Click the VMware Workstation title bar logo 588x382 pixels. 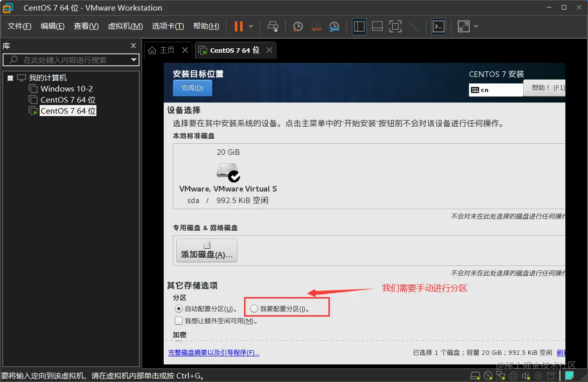[8, 8]
